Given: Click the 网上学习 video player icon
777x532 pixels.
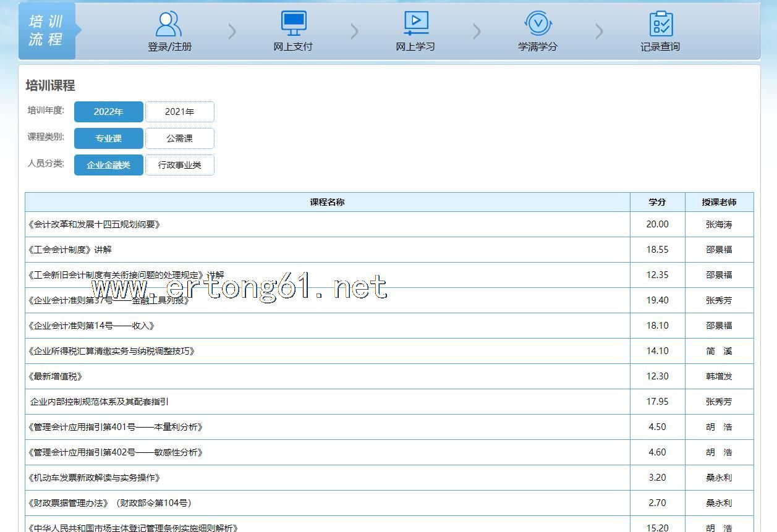Looking at the screenshot, I should pos(416,23).
